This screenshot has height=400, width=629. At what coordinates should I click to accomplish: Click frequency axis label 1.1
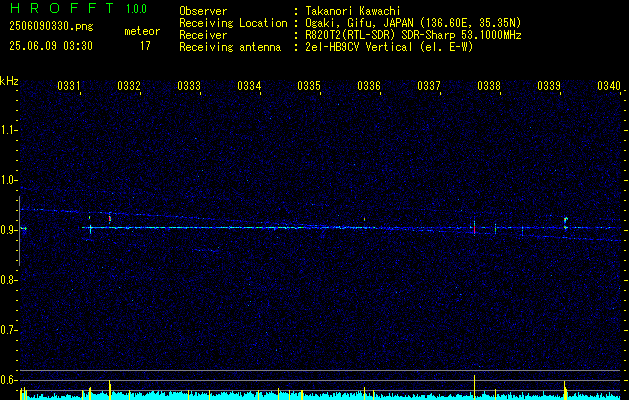pyautogui.click(x=8, y=130)
